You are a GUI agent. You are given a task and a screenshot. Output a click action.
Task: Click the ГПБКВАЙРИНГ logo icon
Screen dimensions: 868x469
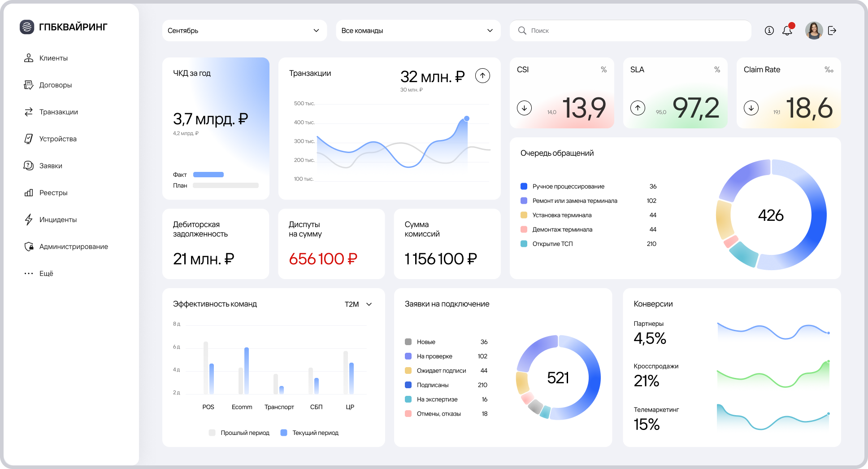coord(27,27)
